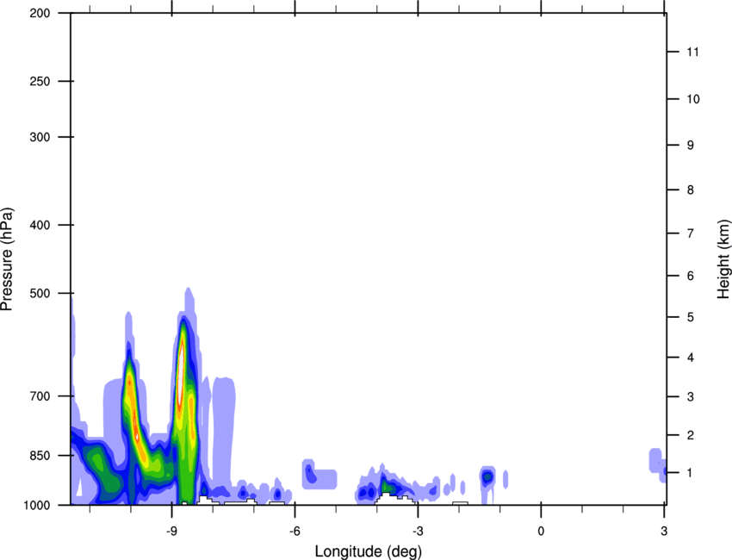Screen dimensions: 732x560
Task: Pick the 9 km height label
Action: coord(690,146)
